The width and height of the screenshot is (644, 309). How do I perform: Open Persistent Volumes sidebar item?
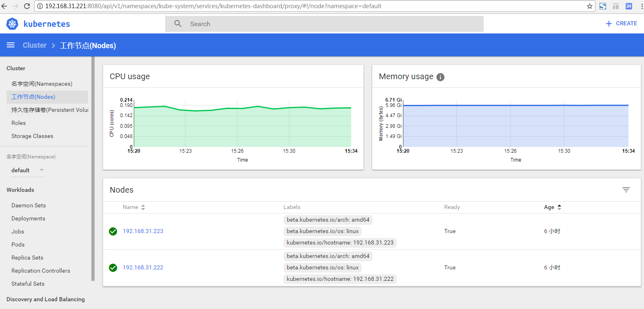50,110
